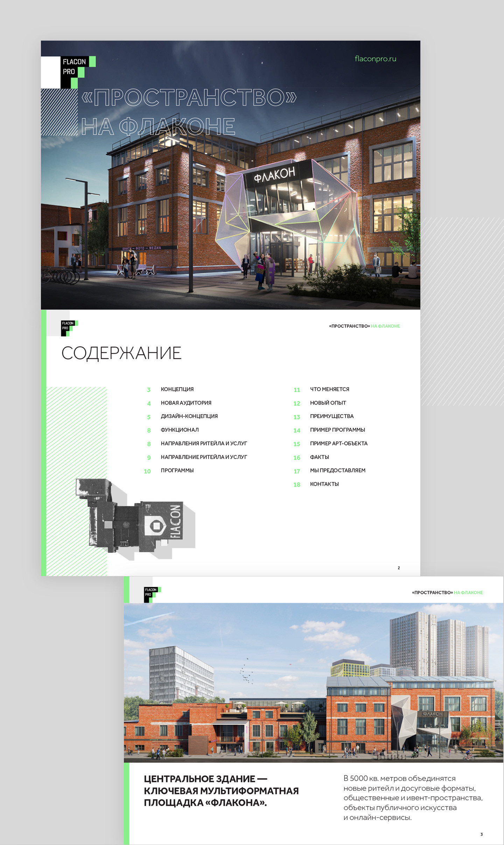The width and height of the screenshot is (504, 845).
Task: Open the flaconpro.ru link on the cover
Action: tap(375, 59)
